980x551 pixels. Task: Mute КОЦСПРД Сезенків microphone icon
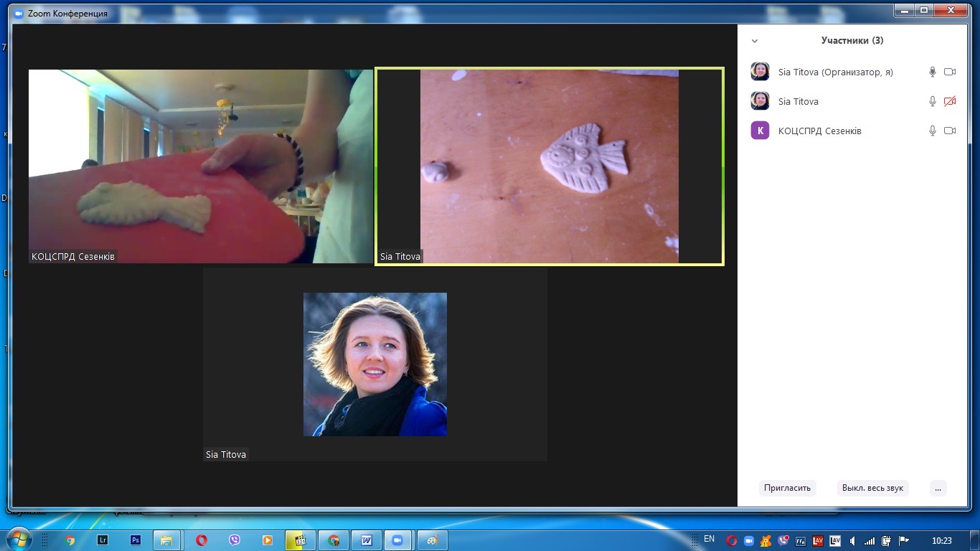pyautogui.click(x=933, y=131)
